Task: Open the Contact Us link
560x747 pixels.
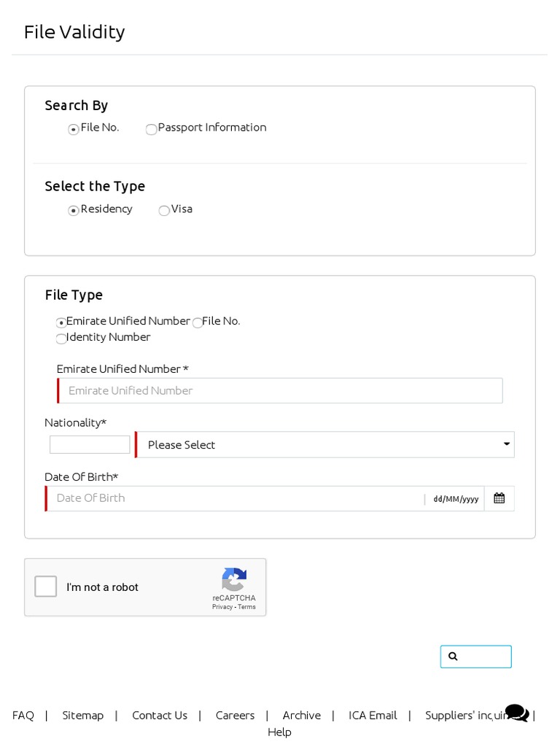Action: click(160, 716)
